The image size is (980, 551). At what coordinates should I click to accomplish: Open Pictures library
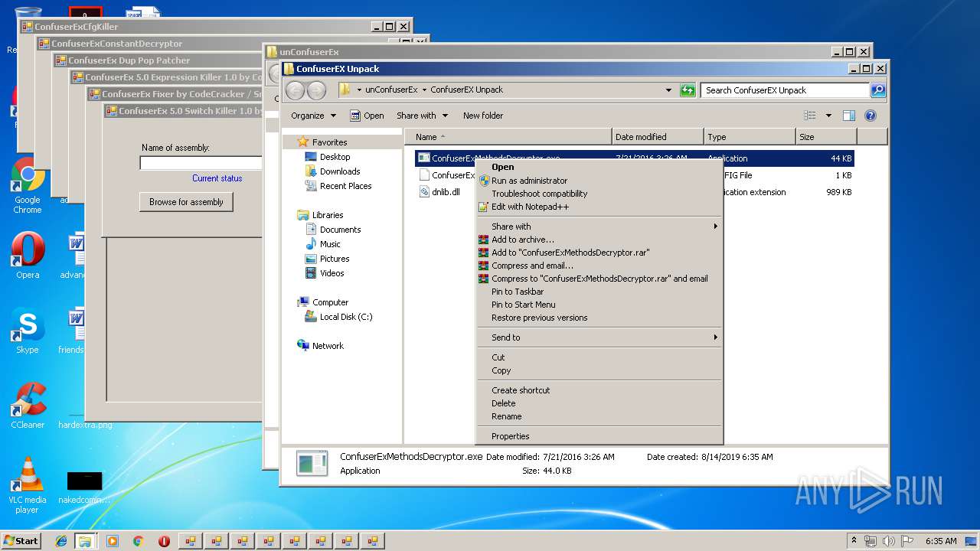pyautogui.click(x=335, y=259)
